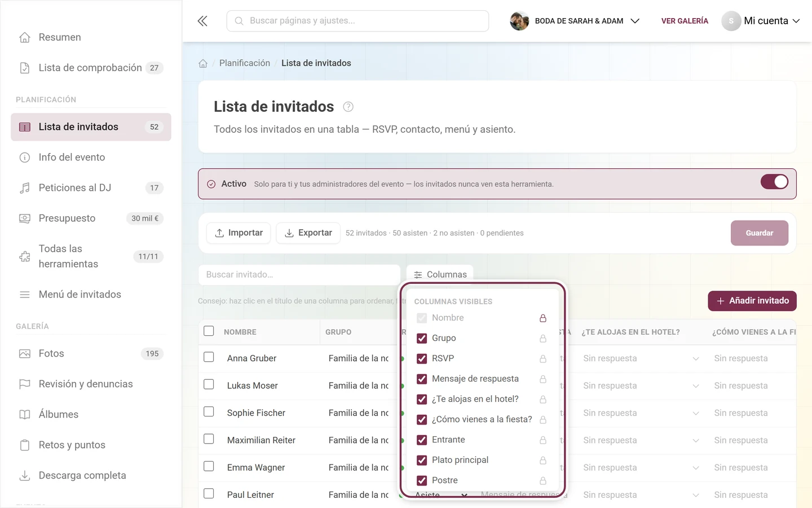The width and height of the screenshot is (812, 508).
Task: Click the lock icon next to Mensaje de respuesta
Action: click(543, 379)
